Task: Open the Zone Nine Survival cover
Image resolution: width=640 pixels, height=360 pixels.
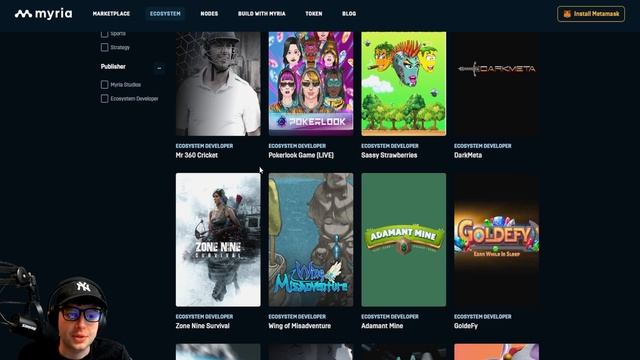Action: coord(218,240)
